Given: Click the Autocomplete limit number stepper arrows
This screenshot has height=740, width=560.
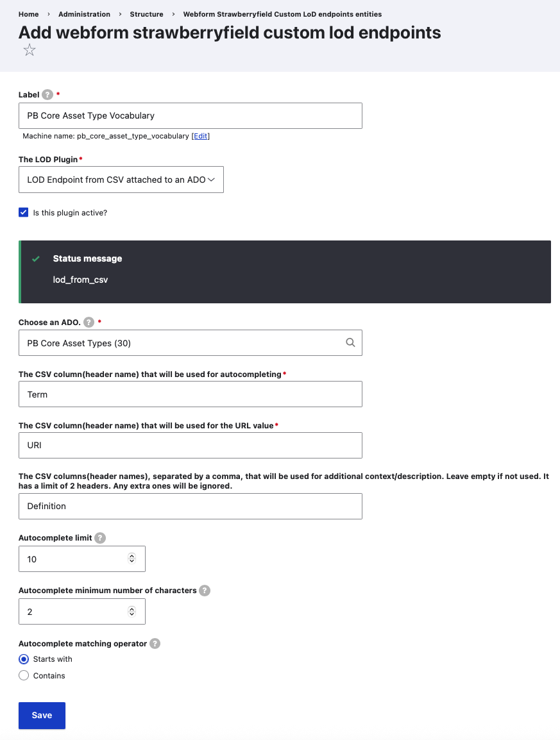Looking at the screenshot, I should coord(132,559).
